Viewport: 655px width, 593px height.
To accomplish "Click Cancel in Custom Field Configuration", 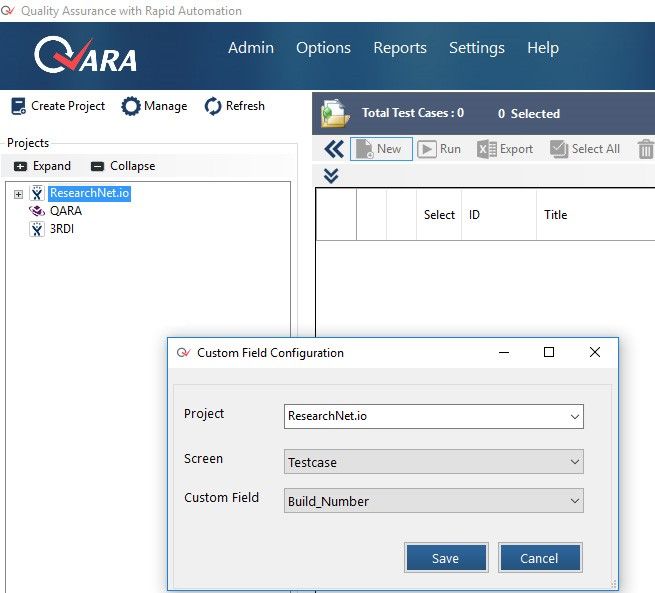I will 540,558.
